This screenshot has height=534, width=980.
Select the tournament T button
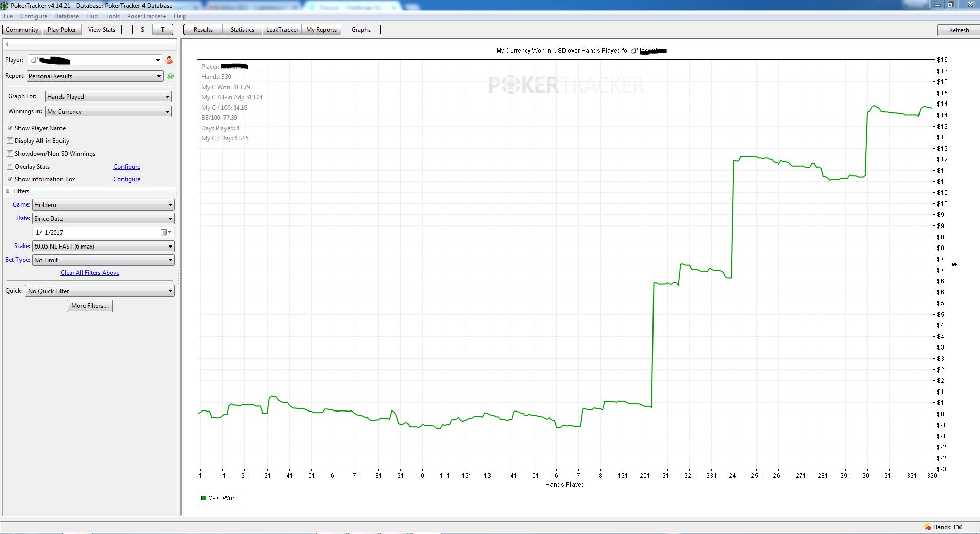coord(162,30)
